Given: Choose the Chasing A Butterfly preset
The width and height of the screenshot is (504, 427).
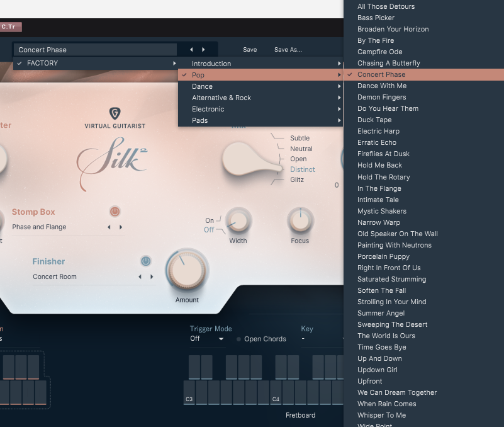Looking at the screenshot, I should click(x=423, y=63).
